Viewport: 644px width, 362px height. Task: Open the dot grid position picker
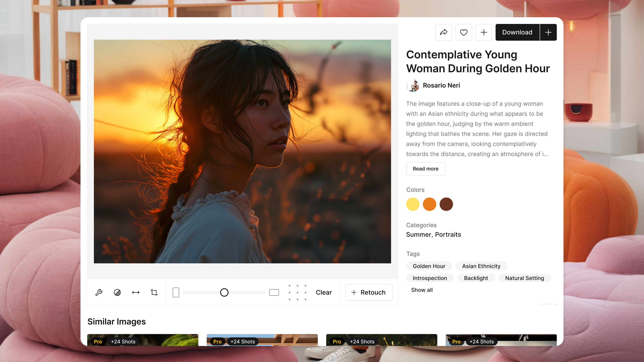(297, 292)
